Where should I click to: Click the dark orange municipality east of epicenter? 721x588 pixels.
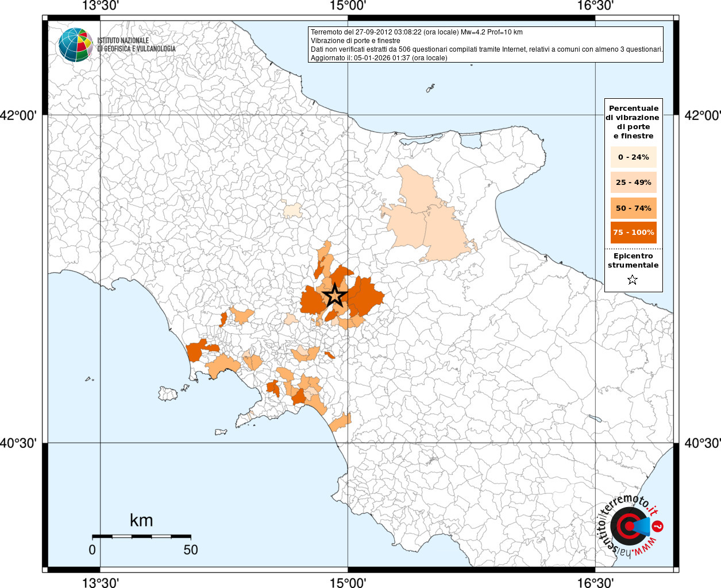click(365, 296)
